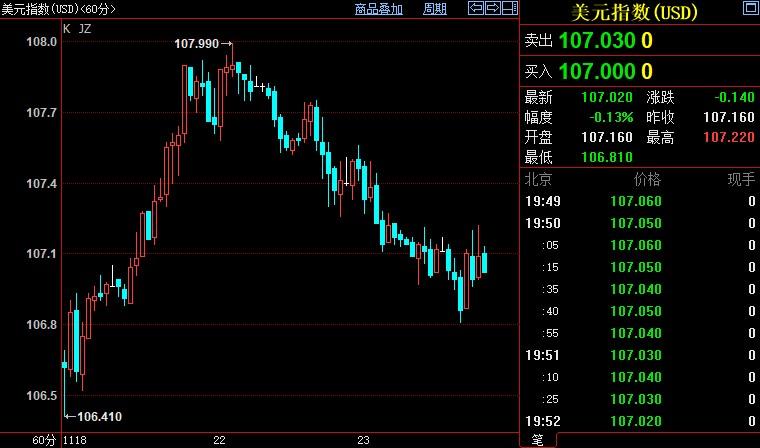Image resolution: width=760 pixels, height=448 pixels.
Task: Open the 周期 period selector
Action: pos(435,9)
